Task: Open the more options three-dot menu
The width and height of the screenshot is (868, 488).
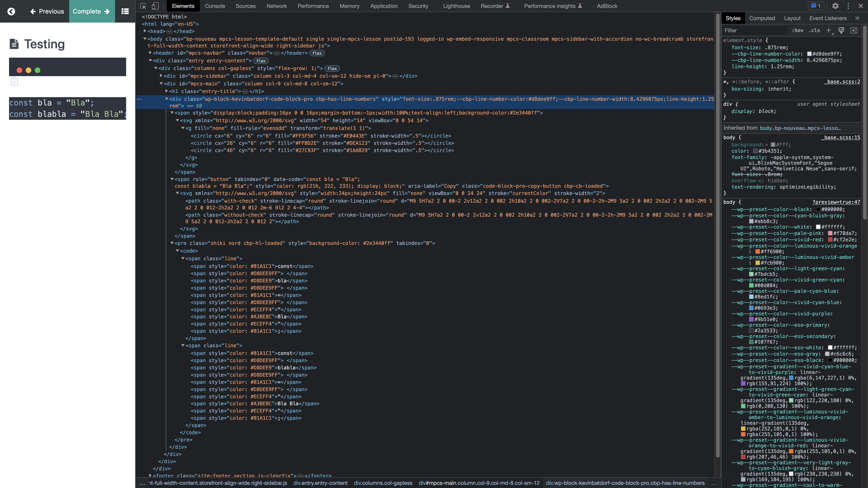Action: point(849,6)
